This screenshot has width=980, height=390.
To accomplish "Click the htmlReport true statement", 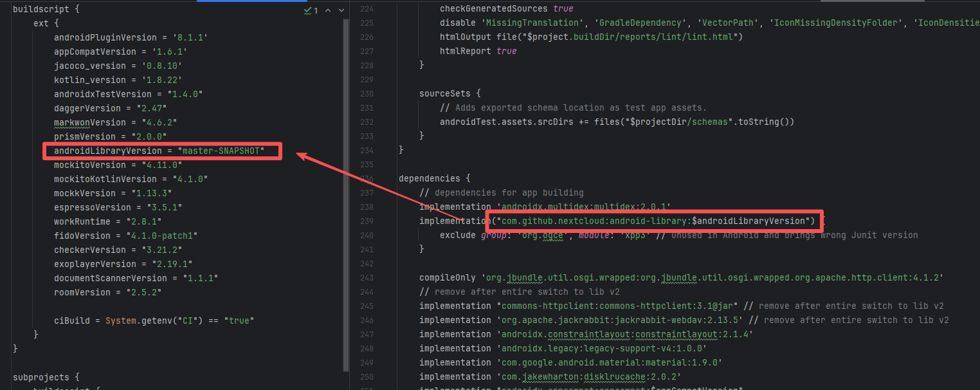I will click(x=478, y=51).
